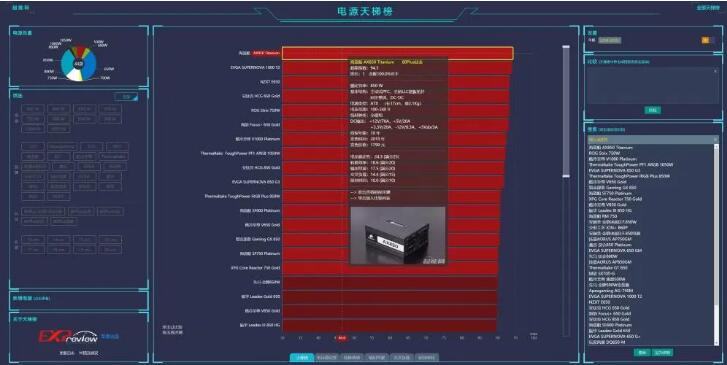Toggle the orange switch in settings panel

point(706,40)
